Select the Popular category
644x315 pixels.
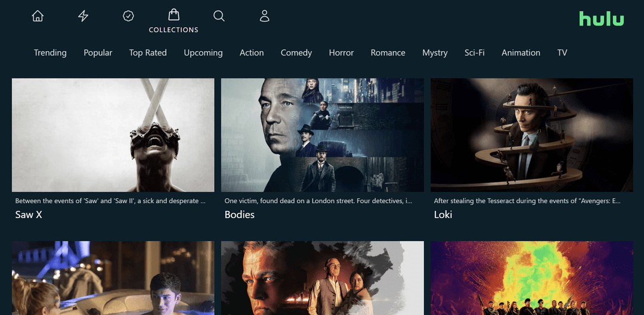(98, 52)
